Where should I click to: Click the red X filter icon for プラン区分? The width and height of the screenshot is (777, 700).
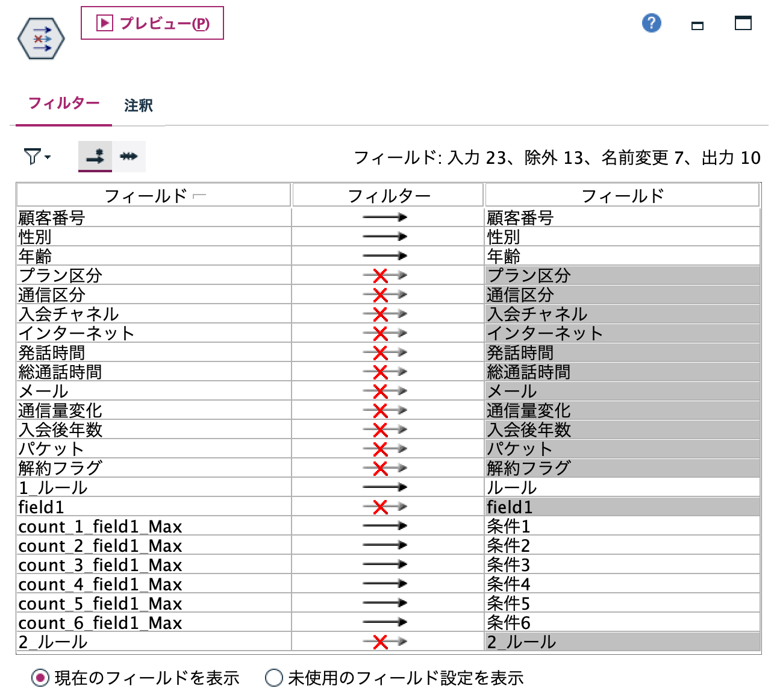point(382,275)
